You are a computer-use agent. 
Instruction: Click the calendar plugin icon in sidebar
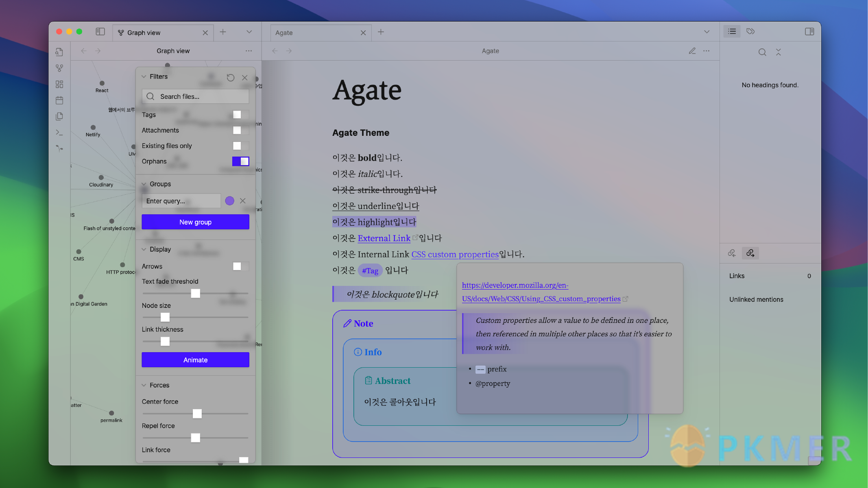(59, 100)
